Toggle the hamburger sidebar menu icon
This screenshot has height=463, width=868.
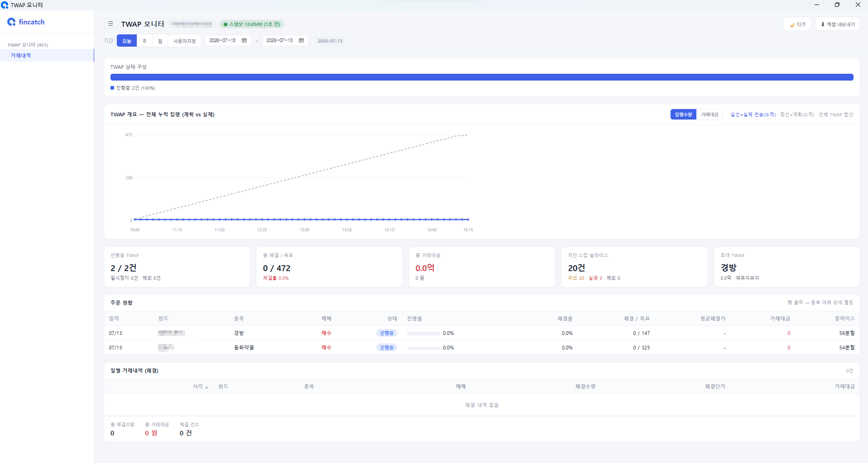pyautogui.click(x=110, y=24)
